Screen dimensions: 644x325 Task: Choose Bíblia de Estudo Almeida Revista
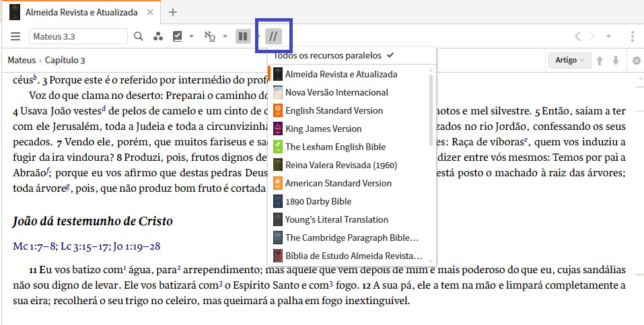349,256
